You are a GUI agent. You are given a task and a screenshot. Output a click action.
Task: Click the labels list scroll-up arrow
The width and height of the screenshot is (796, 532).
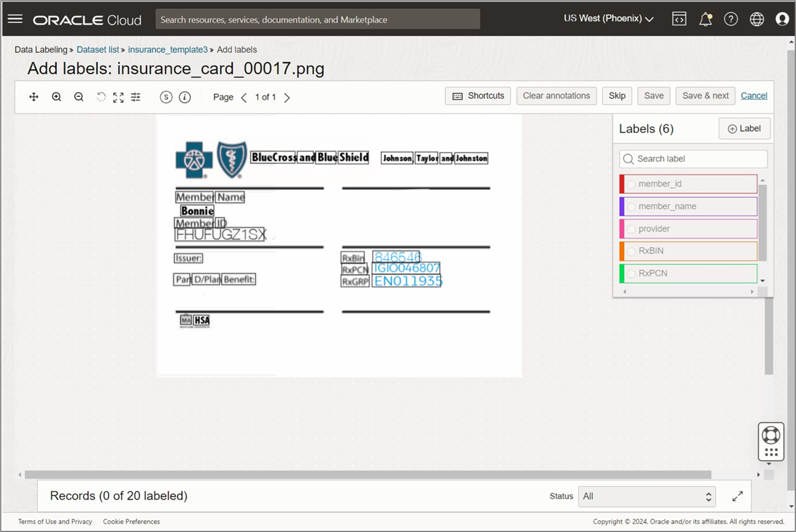(762, 180)
